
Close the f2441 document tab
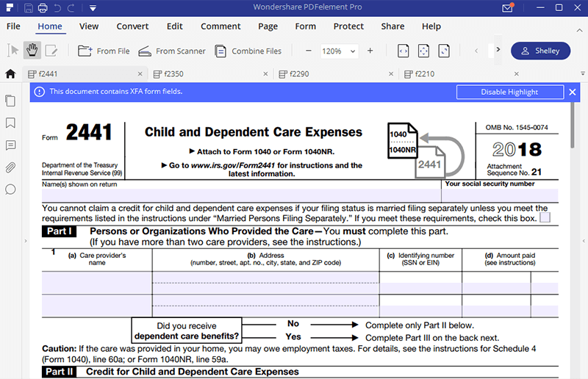[140, 74]
